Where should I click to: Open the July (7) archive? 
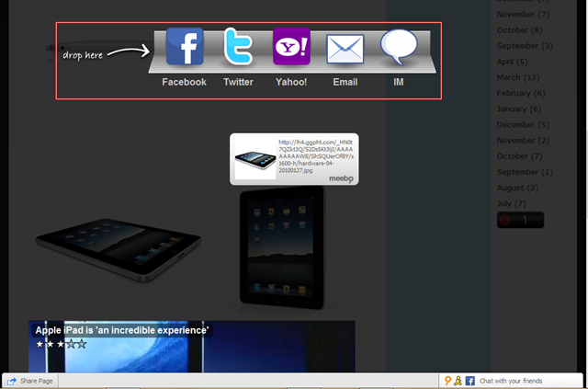pyautogui.click(x=511, y=203)
